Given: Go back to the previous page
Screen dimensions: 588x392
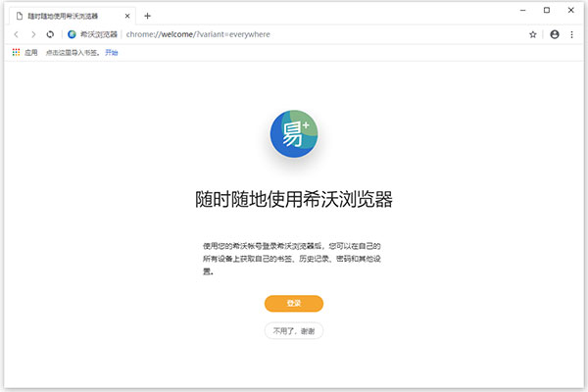Looking at the screenshot, I should [16, 34].
